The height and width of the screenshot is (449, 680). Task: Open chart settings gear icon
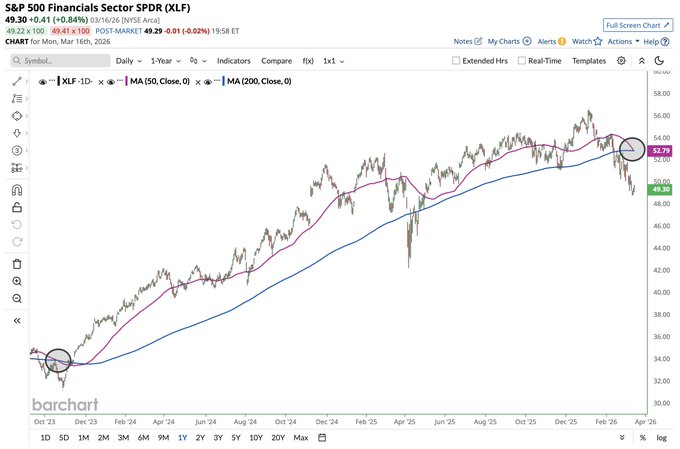[x=621, y=61]
